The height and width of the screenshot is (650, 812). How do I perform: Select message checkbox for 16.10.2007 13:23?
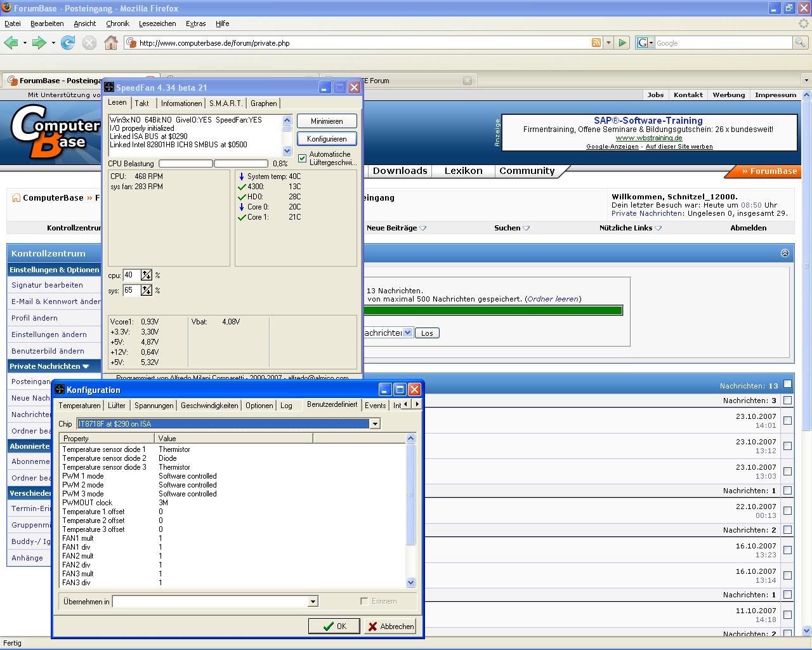pyautogui.click(x=787, y=550)
